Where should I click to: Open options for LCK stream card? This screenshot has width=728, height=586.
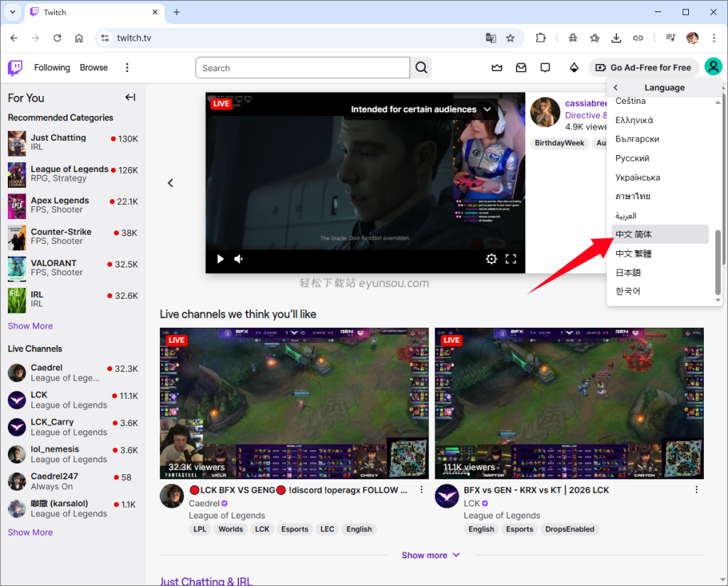[x=696, y=489]
